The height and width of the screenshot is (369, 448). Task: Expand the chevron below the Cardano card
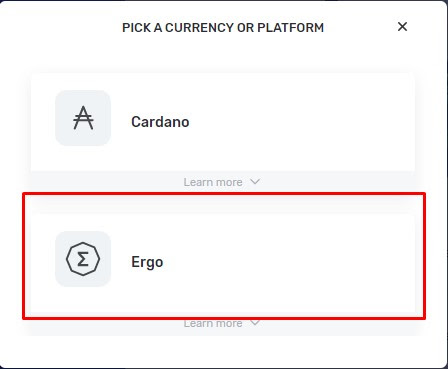point(255,182)
